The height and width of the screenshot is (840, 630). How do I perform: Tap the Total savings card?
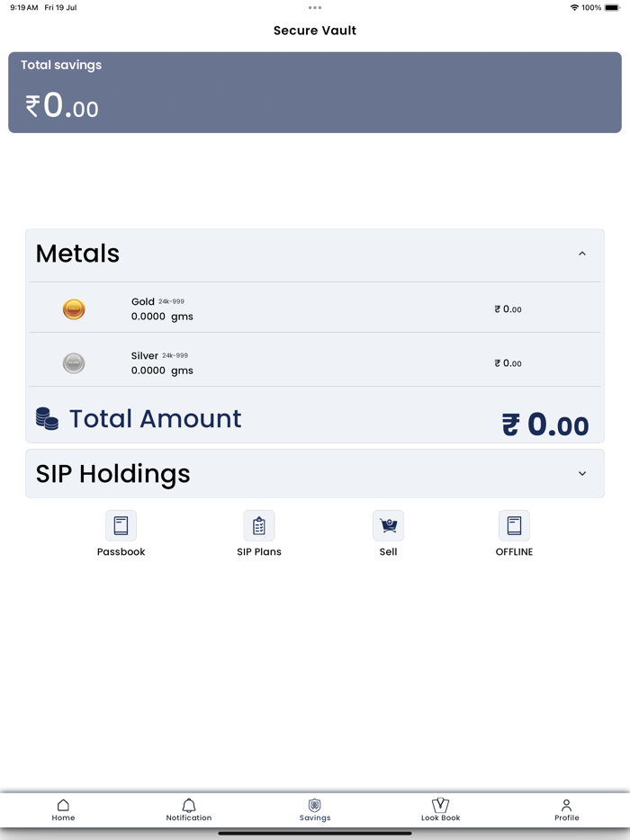315,93
